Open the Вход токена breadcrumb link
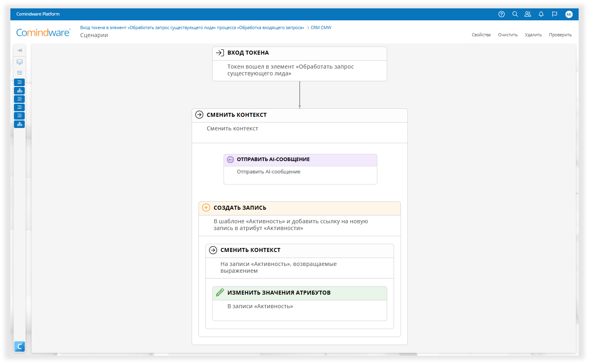Image resolution: width=589 pixels, height=364 pixels. (x=192, y=28)
